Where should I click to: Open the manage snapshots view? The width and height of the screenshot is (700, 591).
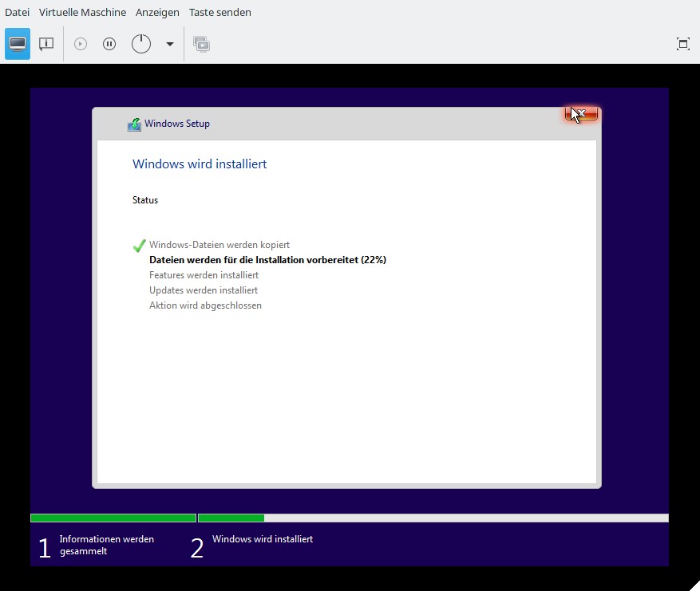(x=202, y=44)
